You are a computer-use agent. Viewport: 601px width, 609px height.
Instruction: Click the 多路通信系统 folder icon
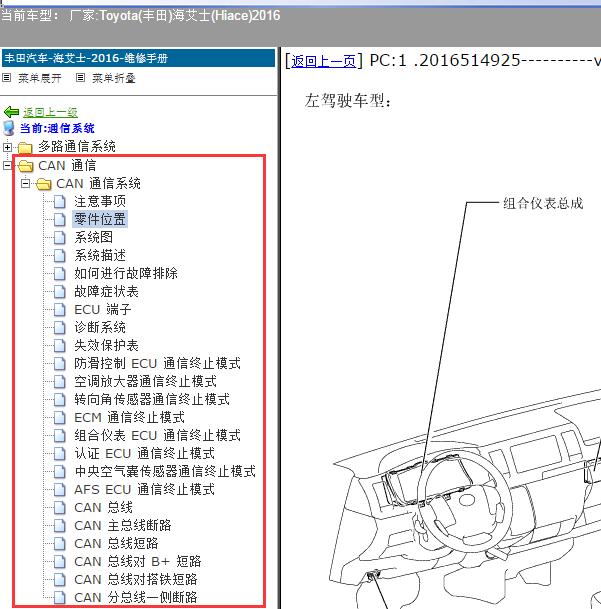[x=25, y=147]
